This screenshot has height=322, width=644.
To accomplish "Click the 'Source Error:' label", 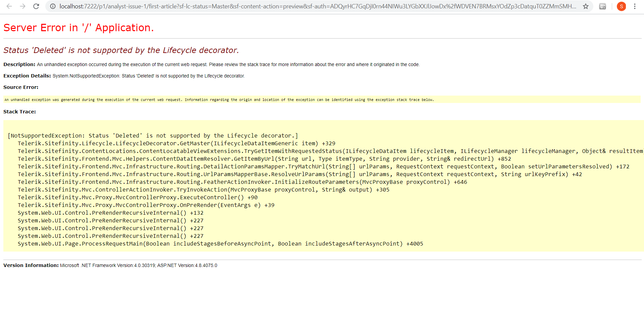I will [21, 87].
